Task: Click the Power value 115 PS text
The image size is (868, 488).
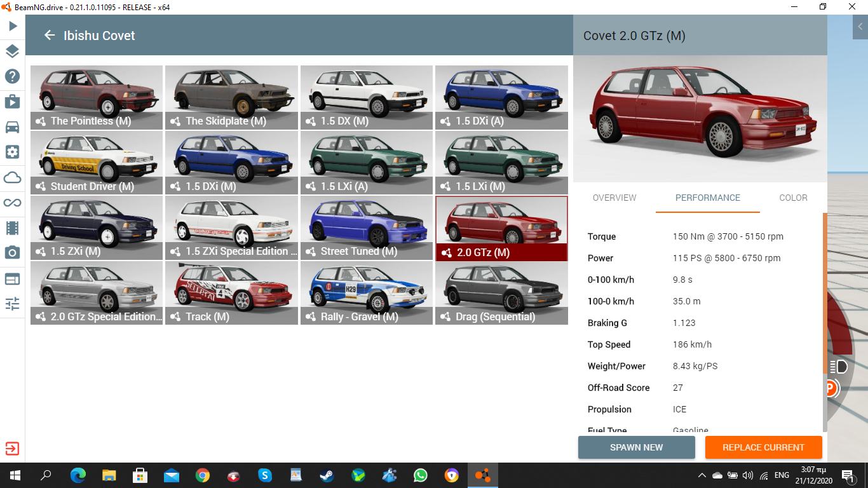Action: point(727,258)
